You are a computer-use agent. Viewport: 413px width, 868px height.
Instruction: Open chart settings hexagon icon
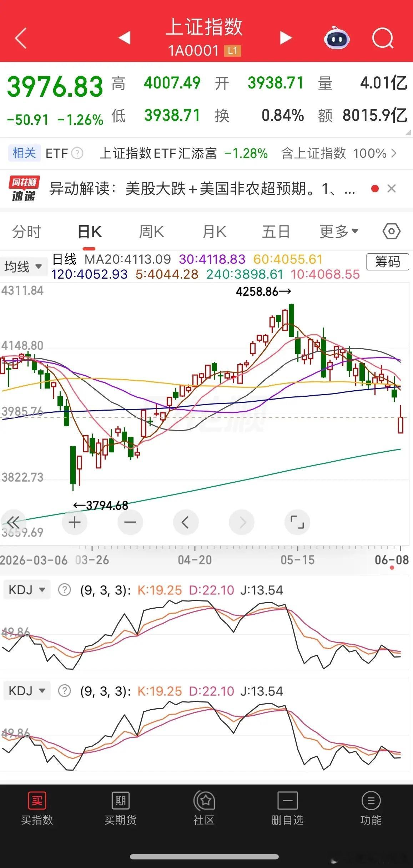391,232
